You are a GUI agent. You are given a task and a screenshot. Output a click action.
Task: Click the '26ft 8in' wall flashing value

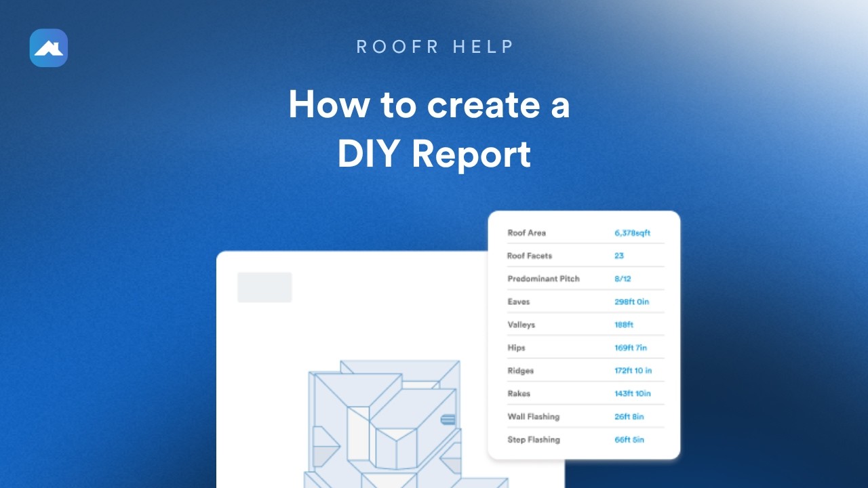pyautogui.click(x=629, y=417)
